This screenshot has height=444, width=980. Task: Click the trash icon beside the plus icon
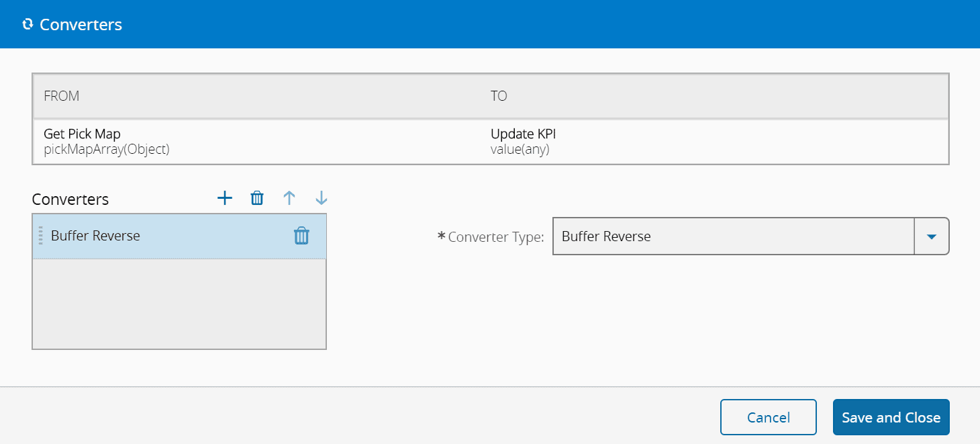257,198
